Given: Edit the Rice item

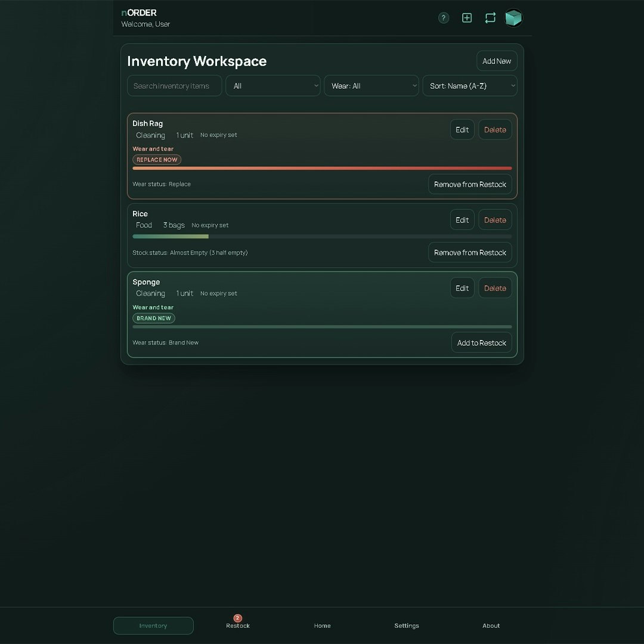Looking at the screenshot, I should [462, 220].
